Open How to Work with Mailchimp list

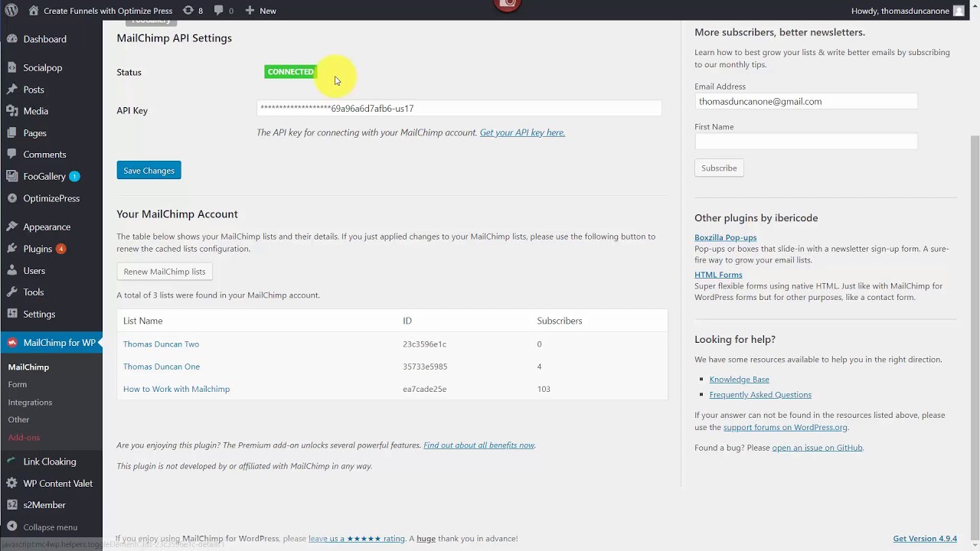coord(176,389)
